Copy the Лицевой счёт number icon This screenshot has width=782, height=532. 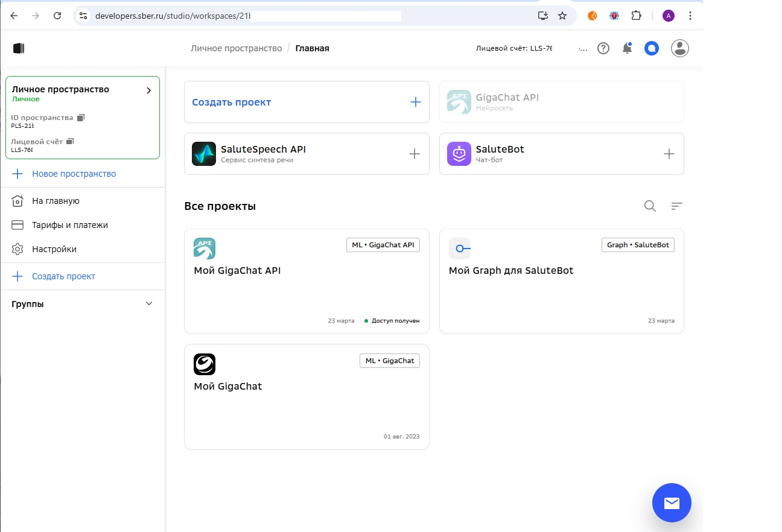pos(70,141)
